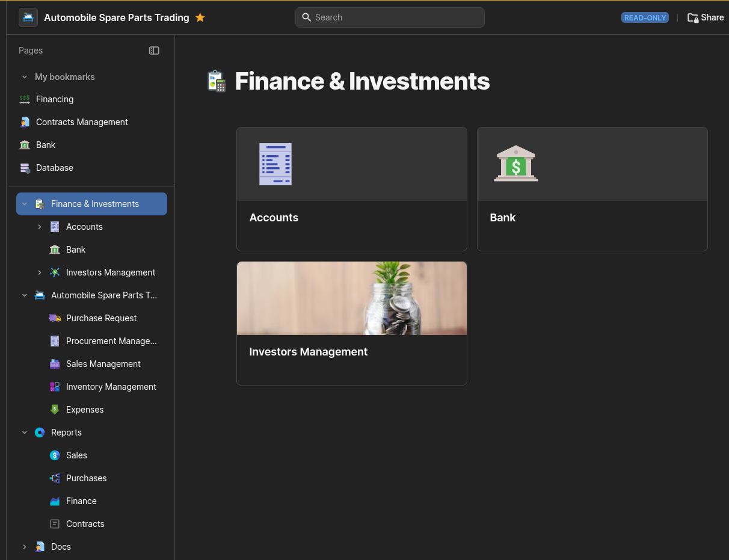Toggle the sidebar panel collapse icon

point(154,51)
